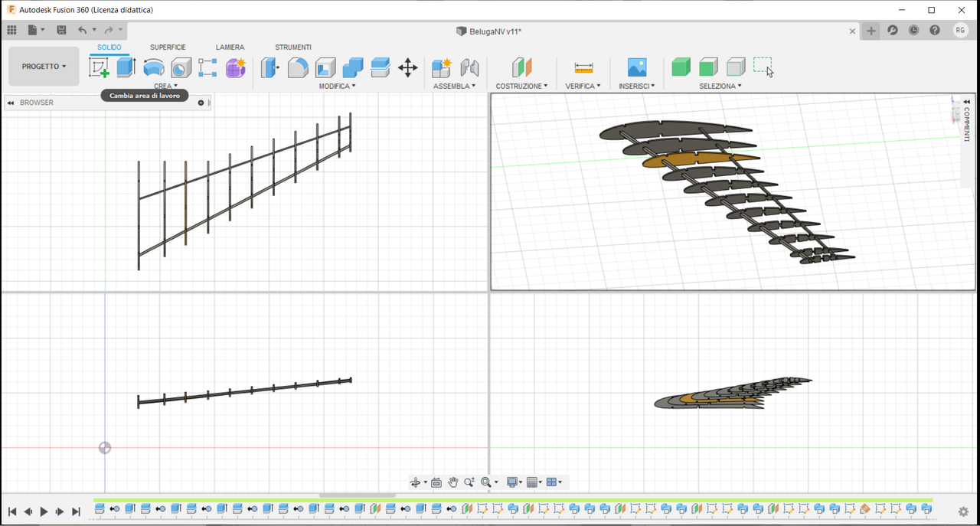Viewport: 980px width, 526px height.
Task: Select the Shell tool
Action: pos(325,67)
